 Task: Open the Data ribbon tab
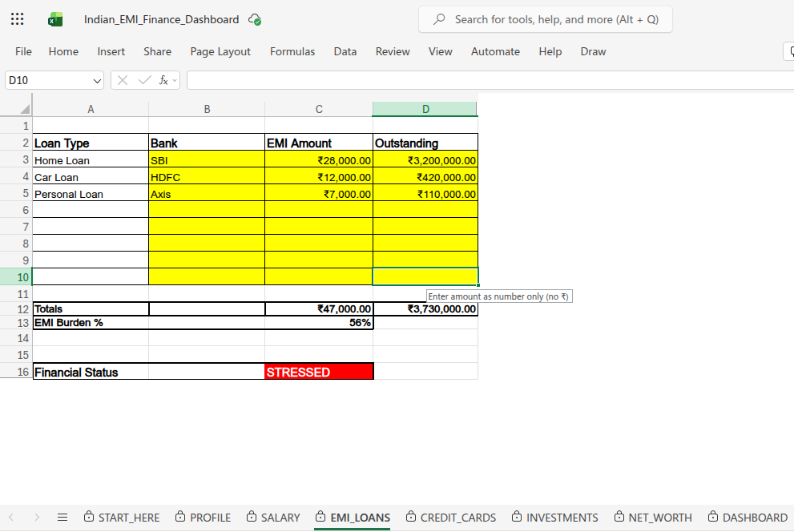[x=345, y=51]
